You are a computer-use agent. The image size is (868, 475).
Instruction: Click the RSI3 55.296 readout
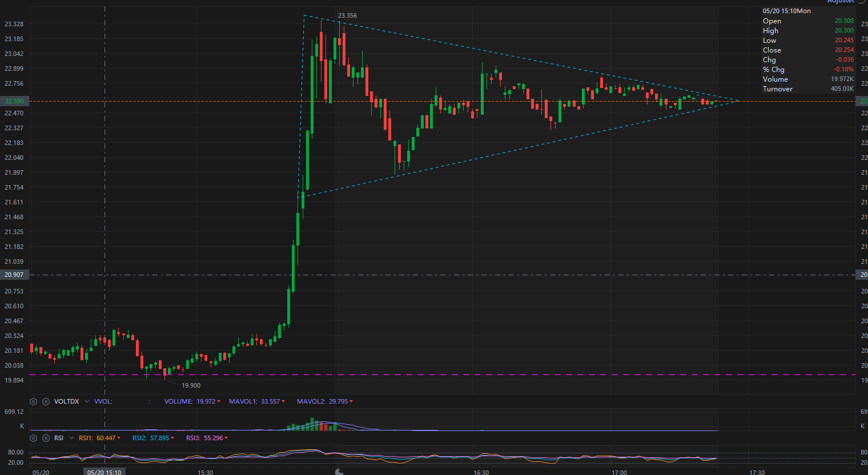coord(204,438)
